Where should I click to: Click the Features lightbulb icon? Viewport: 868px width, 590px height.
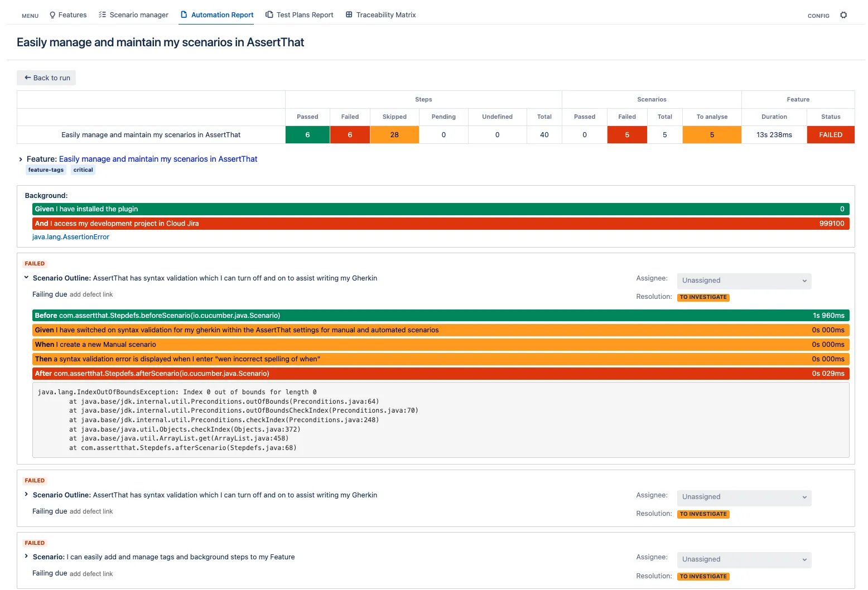(x=52, y=15)
